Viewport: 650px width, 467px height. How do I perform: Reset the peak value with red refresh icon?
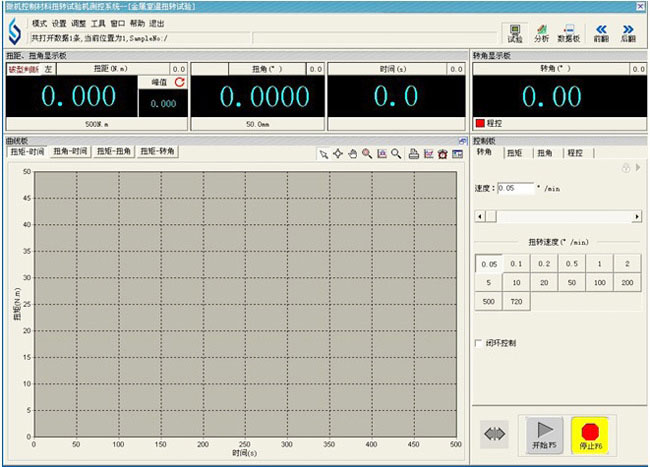point(180,82)
